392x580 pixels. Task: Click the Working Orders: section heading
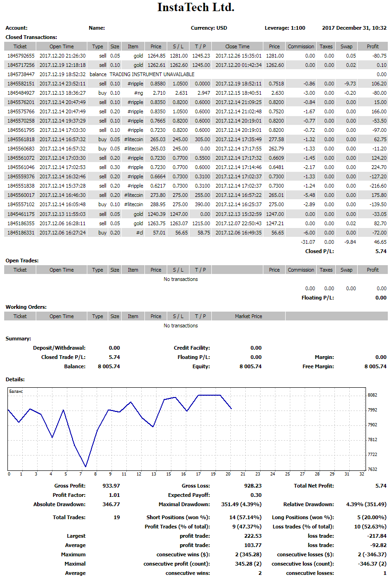pyautogui.click(x=26, y=306)
